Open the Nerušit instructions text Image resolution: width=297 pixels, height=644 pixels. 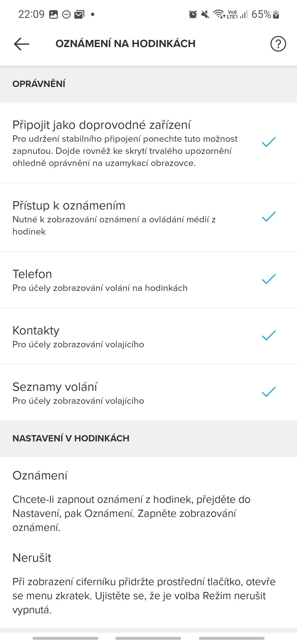(x=144, y=596)
